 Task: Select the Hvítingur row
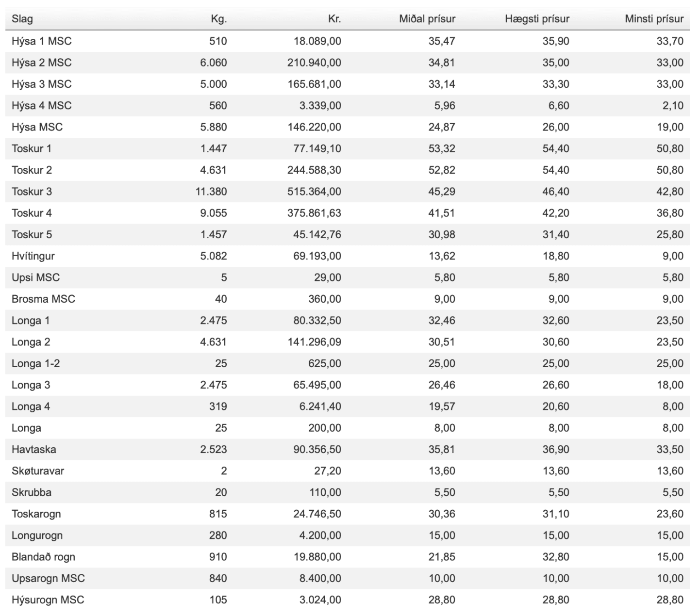(33, 256)
